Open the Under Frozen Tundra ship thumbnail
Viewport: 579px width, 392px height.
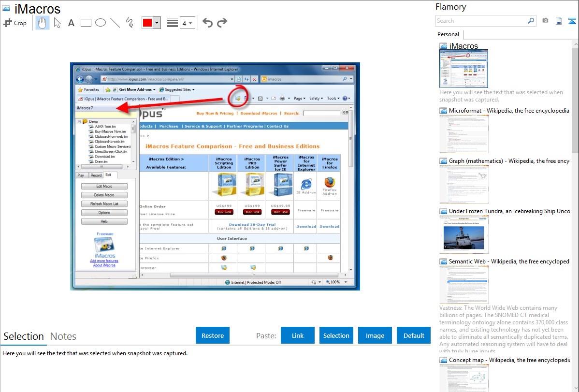(x=464, y=234)
